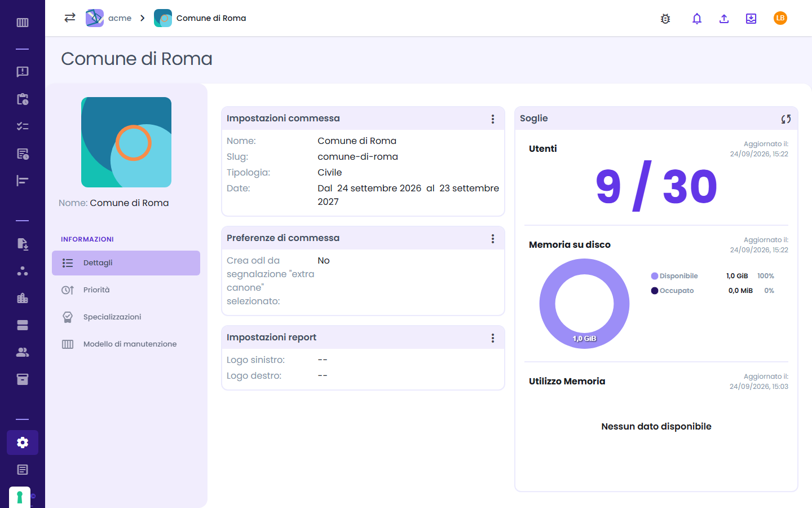Open Preferenze di commessa options menu
The height and width of the screenshot is (508, 812).
pyautogui.click(x=493, y=239)
